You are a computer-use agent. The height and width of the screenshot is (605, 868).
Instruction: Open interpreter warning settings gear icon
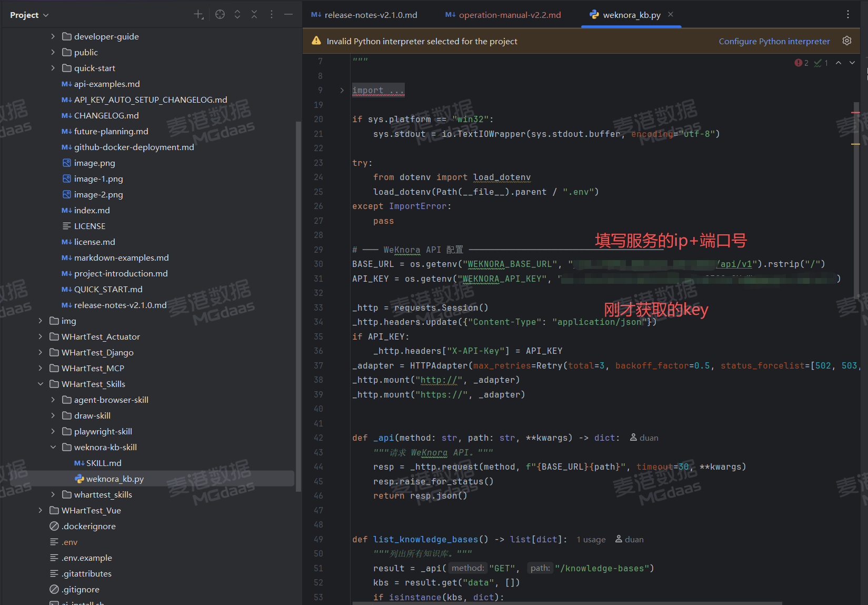pos(847,41)
